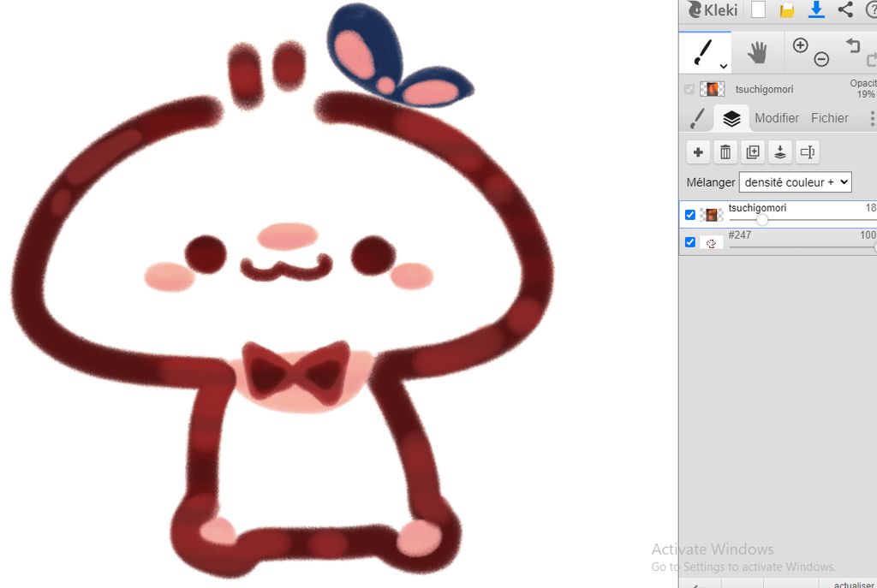
Task: Click the Opacité 19% label
Action: [863, 89]
